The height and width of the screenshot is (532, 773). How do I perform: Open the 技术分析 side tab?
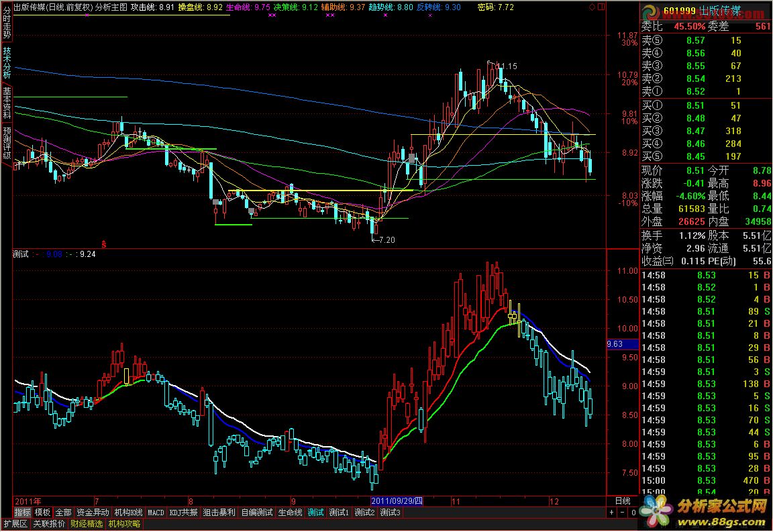coord(7,62)
